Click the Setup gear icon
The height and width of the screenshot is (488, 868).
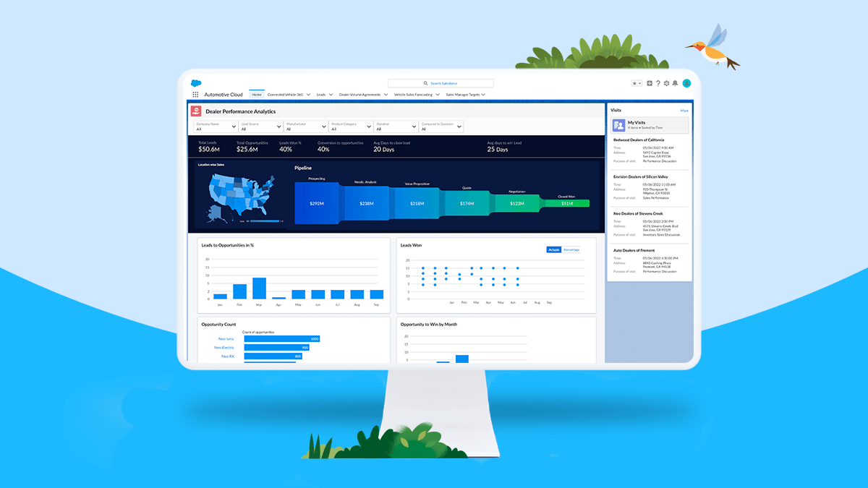point(666,83)
